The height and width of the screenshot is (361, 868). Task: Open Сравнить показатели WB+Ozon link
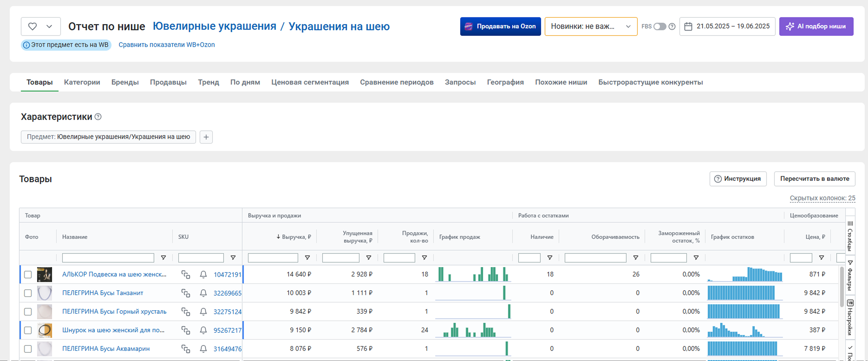pyautogui.click(x=166, y=45)
